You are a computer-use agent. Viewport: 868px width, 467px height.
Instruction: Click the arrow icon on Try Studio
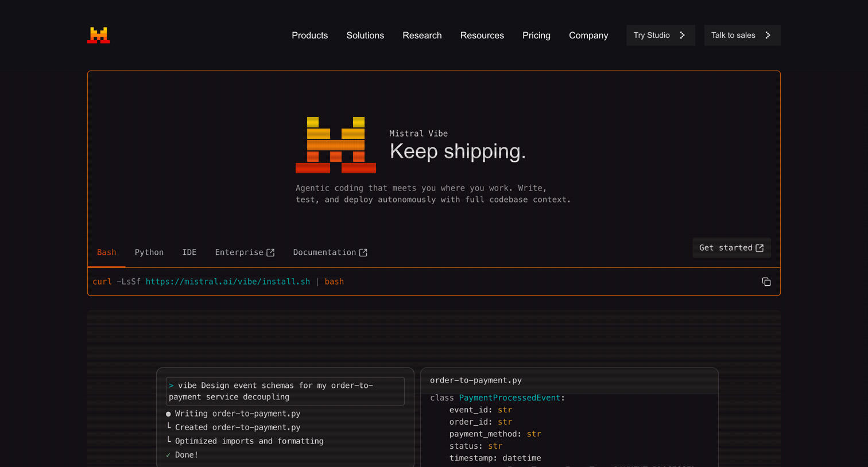point(683,36)
